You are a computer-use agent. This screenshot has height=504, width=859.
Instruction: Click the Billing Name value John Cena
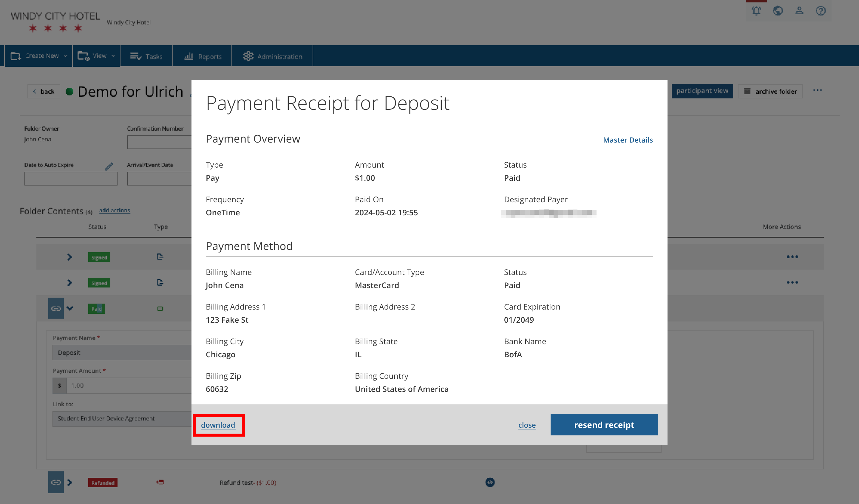(224, 285)
